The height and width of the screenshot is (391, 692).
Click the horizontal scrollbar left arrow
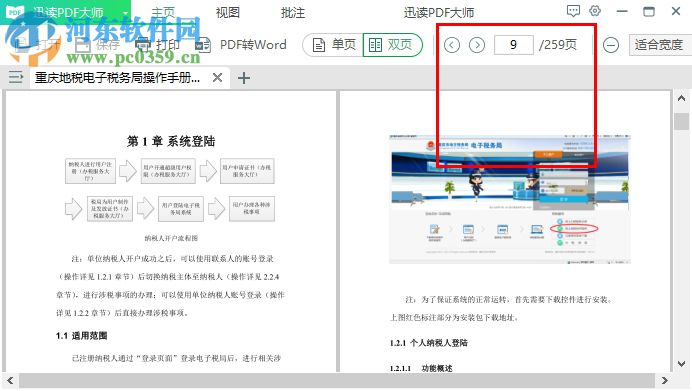pyautogui.click(x=10, y=380)
